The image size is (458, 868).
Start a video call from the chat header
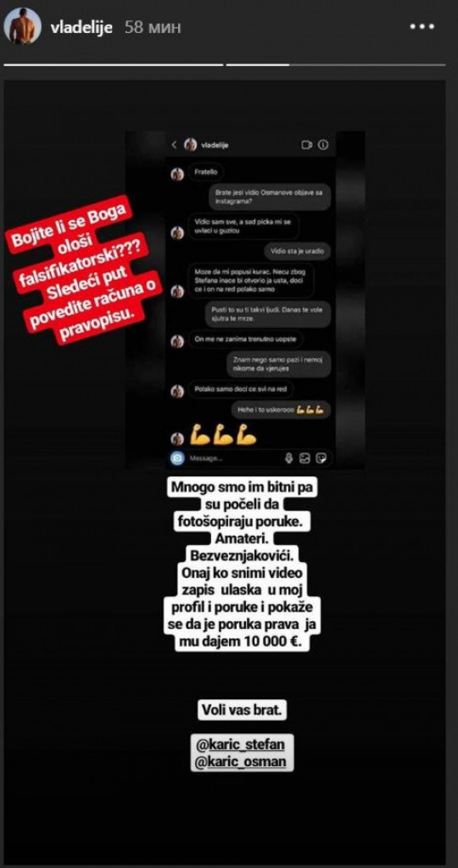(x=306, y=145)
